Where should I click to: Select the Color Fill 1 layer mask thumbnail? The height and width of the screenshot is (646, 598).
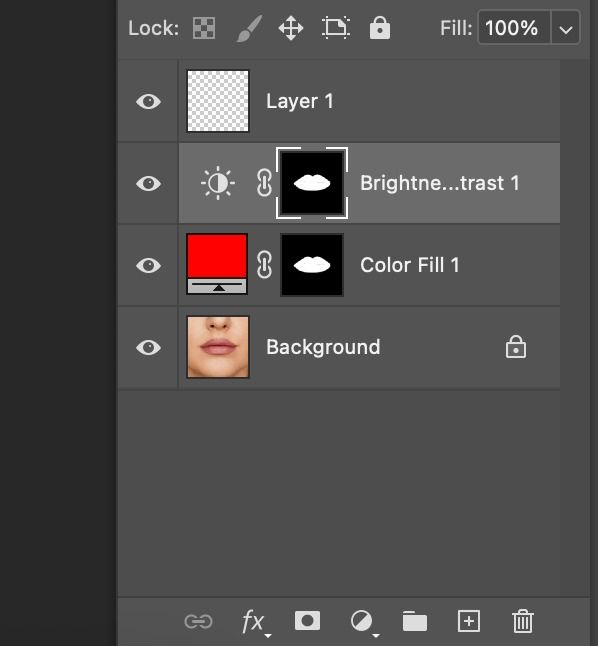coord(312,264)
